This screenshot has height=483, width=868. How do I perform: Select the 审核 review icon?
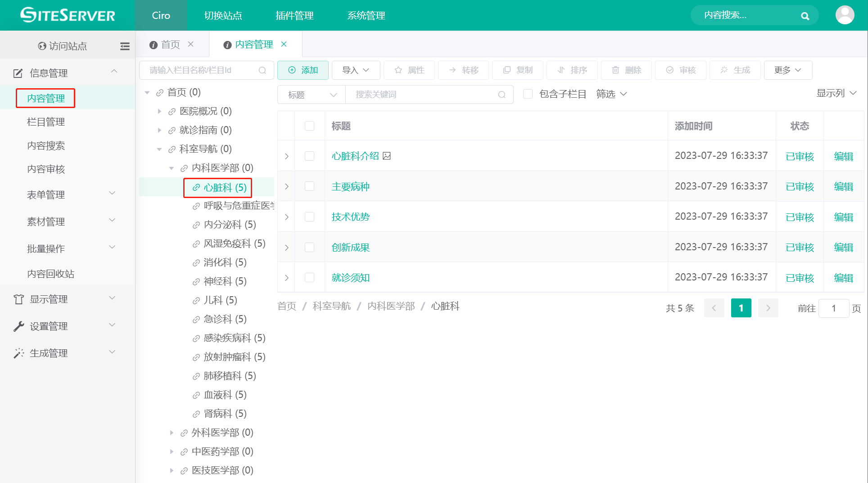[x=669, y=70]
